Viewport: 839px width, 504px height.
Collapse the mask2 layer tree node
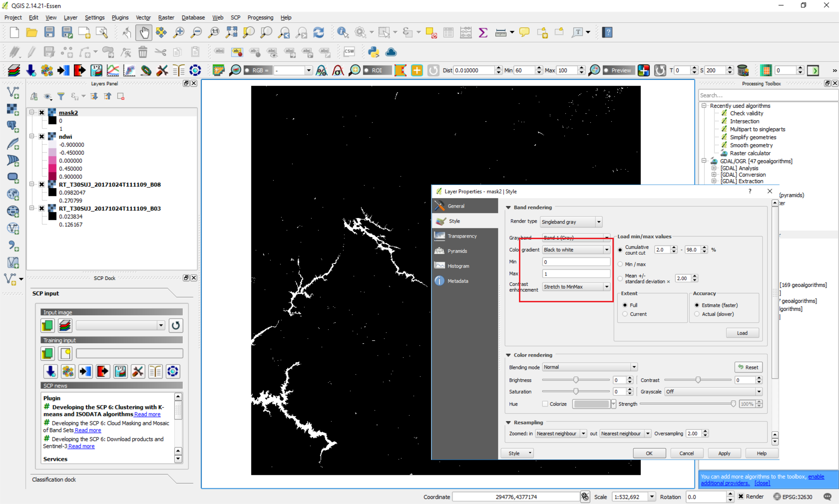pos(32,112)
